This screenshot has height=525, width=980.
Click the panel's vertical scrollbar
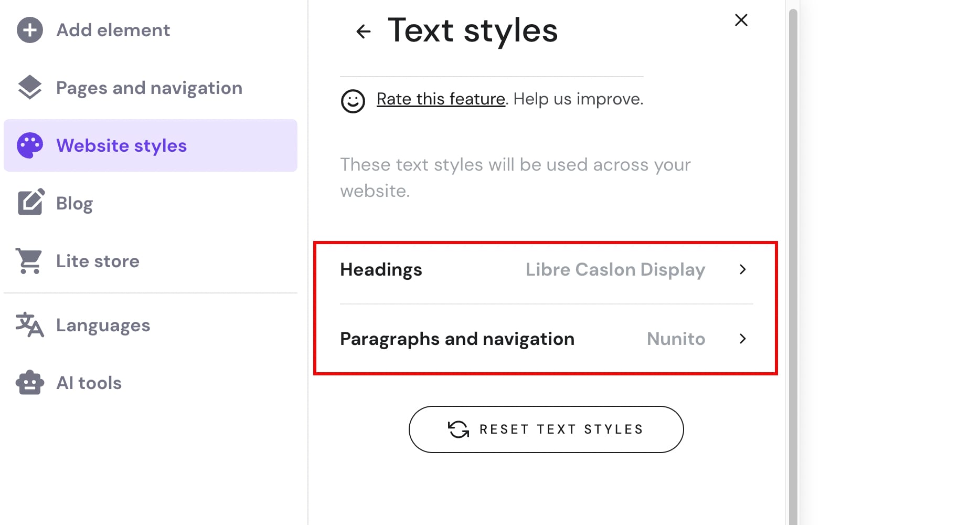pos(793,262)
